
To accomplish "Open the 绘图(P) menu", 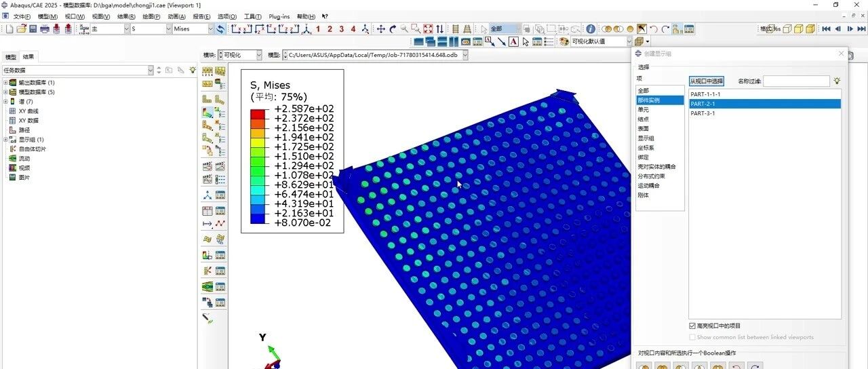I will [152, 16].
